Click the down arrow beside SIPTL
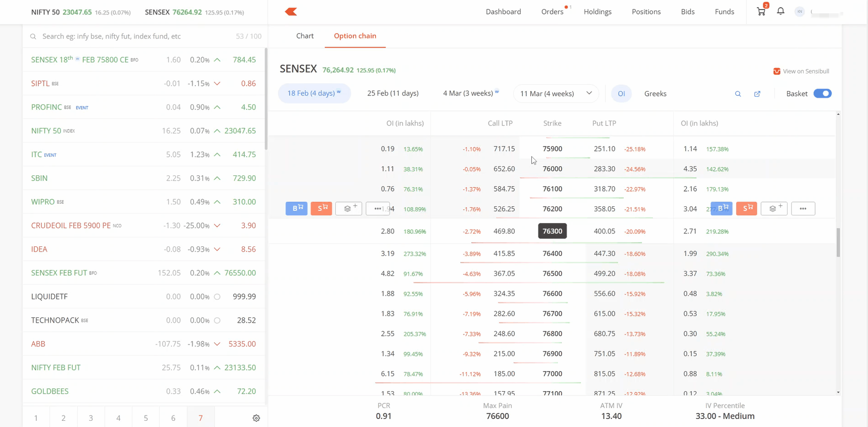 (x=217, y=83)
